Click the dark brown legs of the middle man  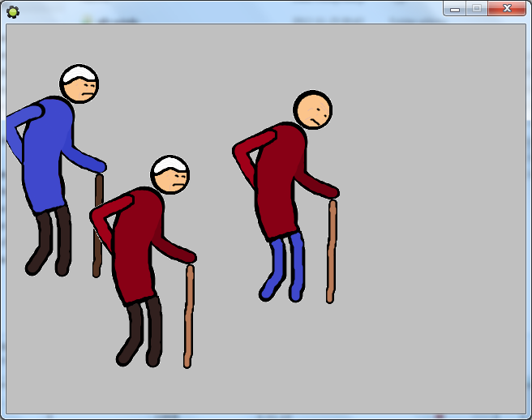pos(143,330)
